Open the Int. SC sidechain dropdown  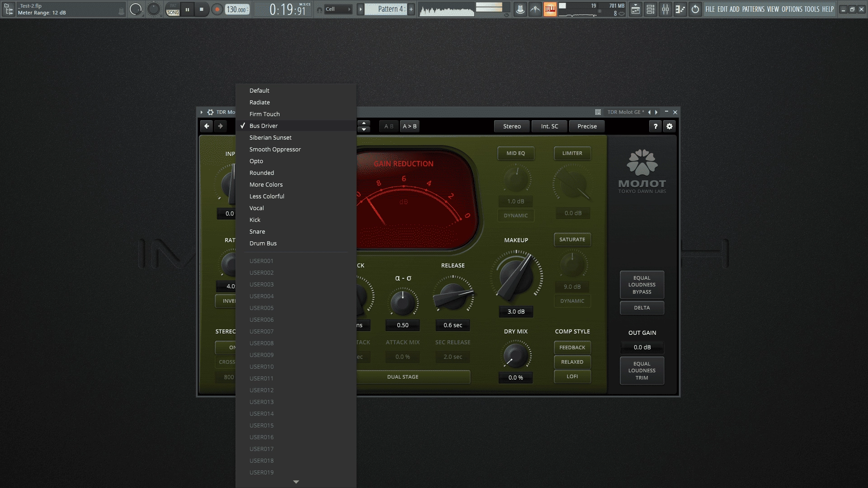pos(550,127)
